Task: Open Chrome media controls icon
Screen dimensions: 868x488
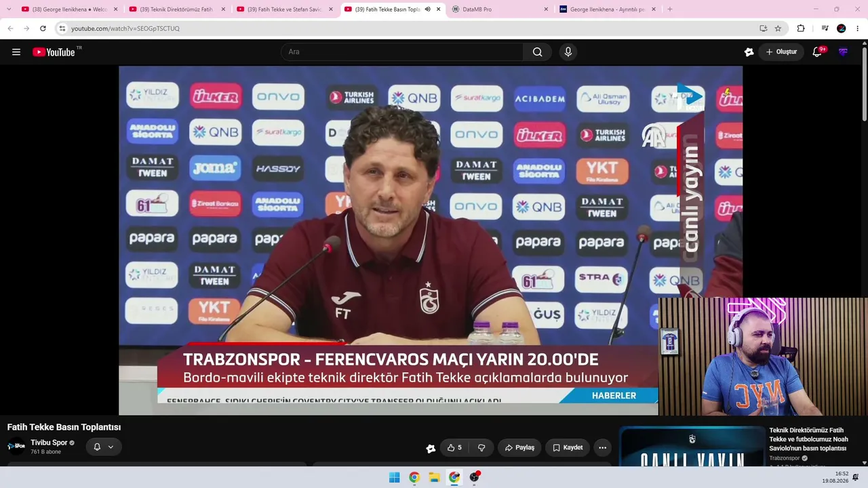Action: pyautogui.click(x=825, y=28)
